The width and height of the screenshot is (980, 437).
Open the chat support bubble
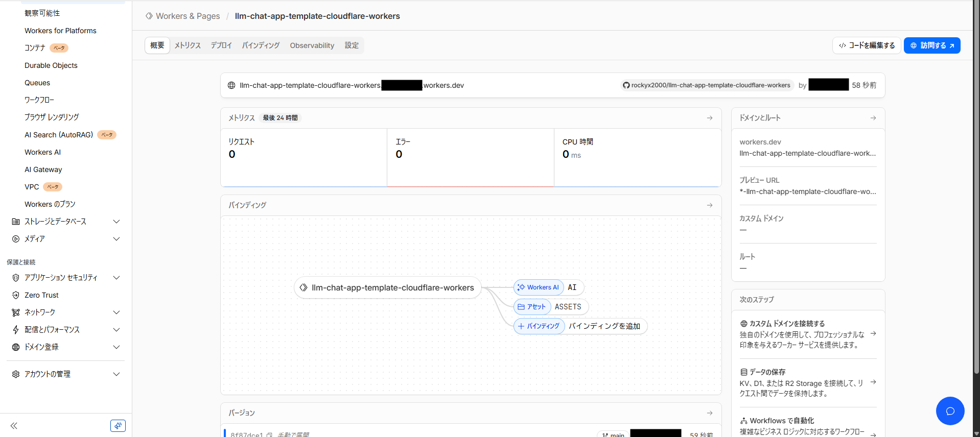[x=950, y=411]
